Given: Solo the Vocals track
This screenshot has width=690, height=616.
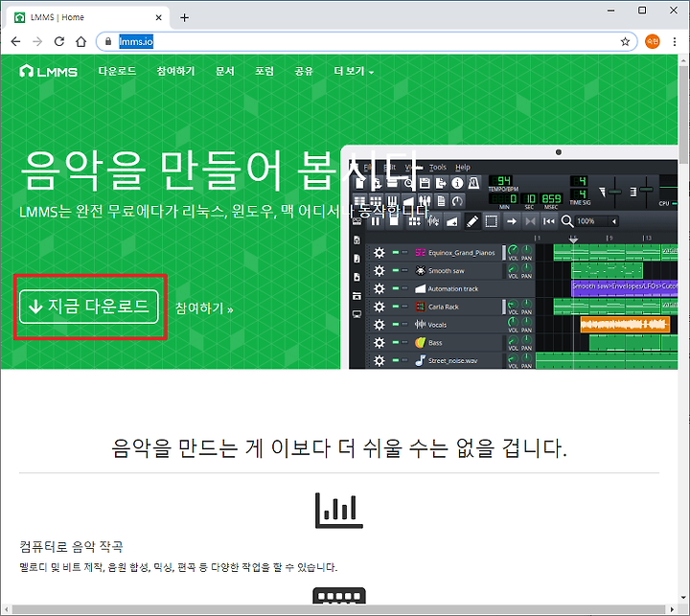Looking at the screenshot, I should pyautogui.click(x=404, y=325).
